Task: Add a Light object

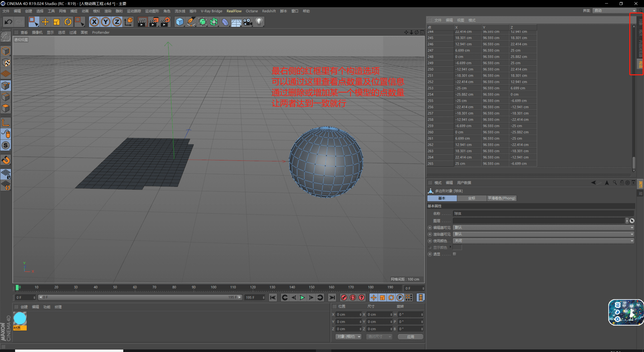Action: 259,22
